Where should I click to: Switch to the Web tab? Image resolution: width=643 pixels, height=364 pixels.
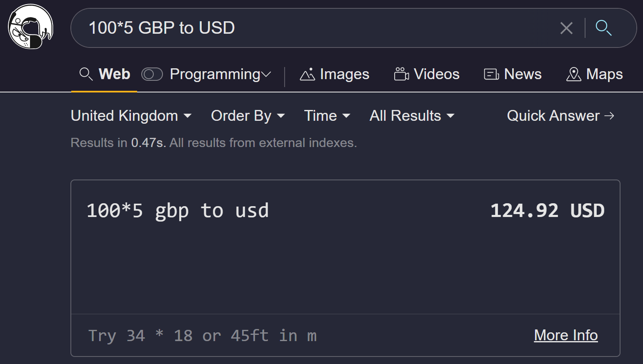pyautogui.click(x=114, y=74)
